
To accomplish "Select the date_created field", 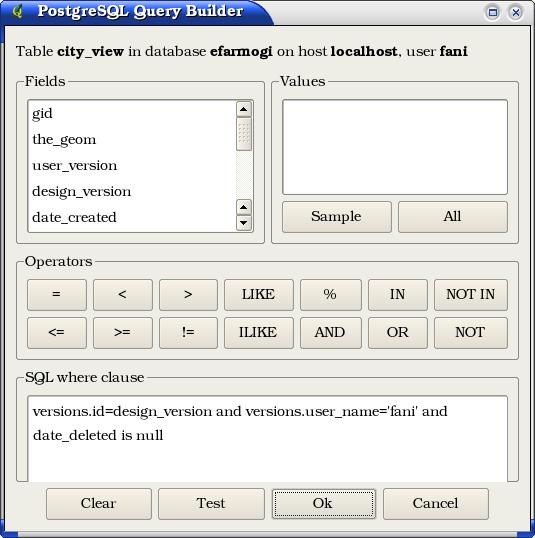I will (x=132, y=217).
